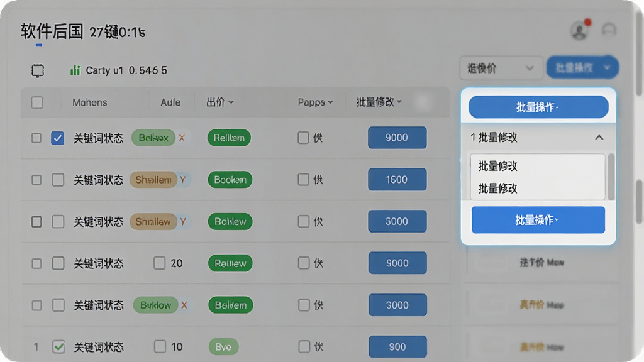Open the 批量修改 column header dropdown
The width and height of the screenshot is (644, 362).
379,102
